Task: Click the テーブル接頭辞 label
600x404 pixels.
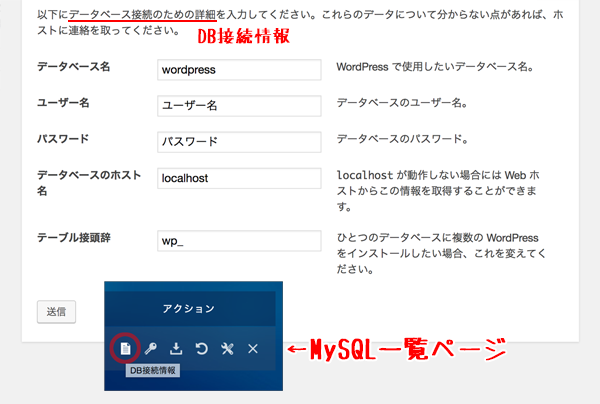Action: pyautogui.click(x=74, y=238)
